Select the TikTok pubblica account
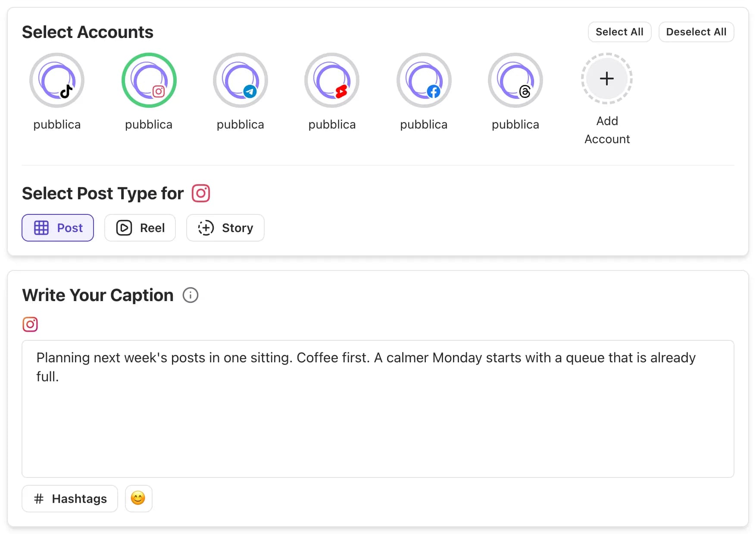This screenshot has width=756, height=534. pos(57,80)
